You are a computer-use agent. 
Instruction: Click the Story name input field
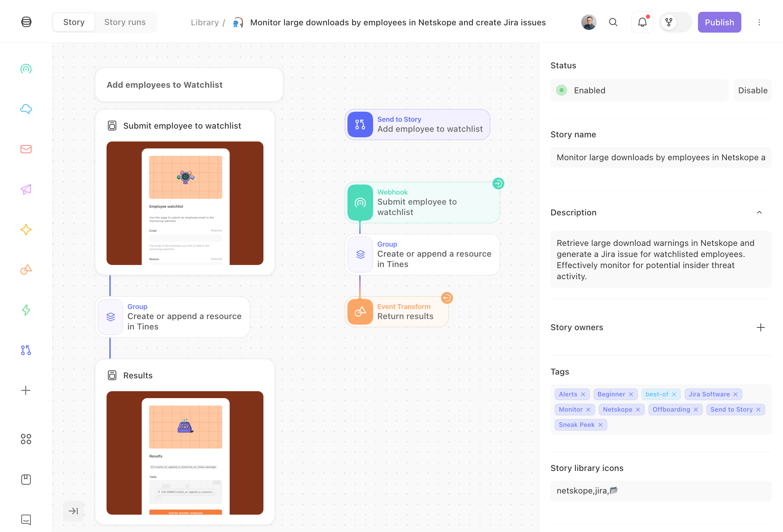[x=661, y=157]
